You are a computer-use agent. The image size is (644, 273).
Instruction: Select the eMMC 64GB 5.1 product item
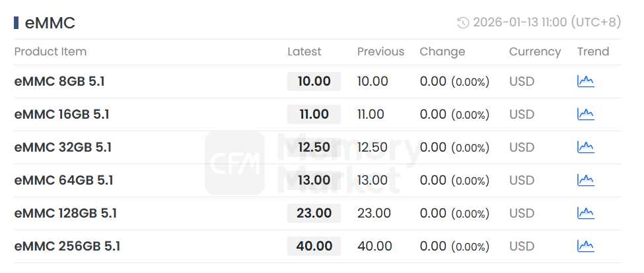point(63,181)
